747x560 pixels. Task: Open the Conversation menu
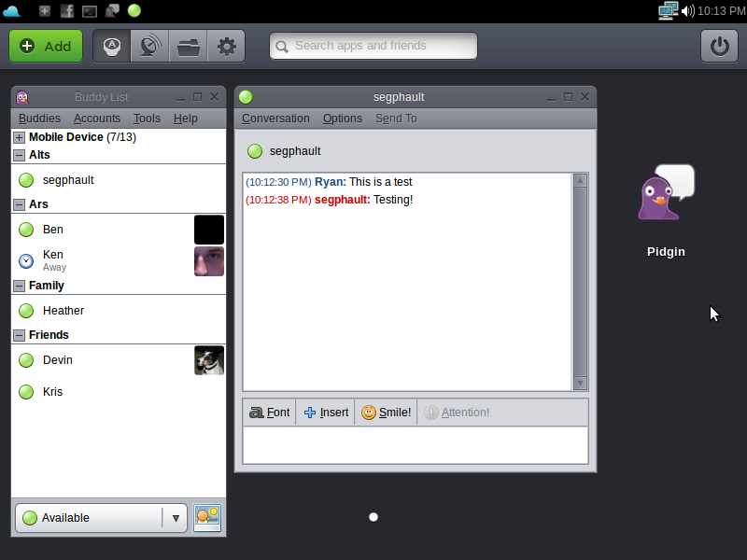tap(275, 119)
